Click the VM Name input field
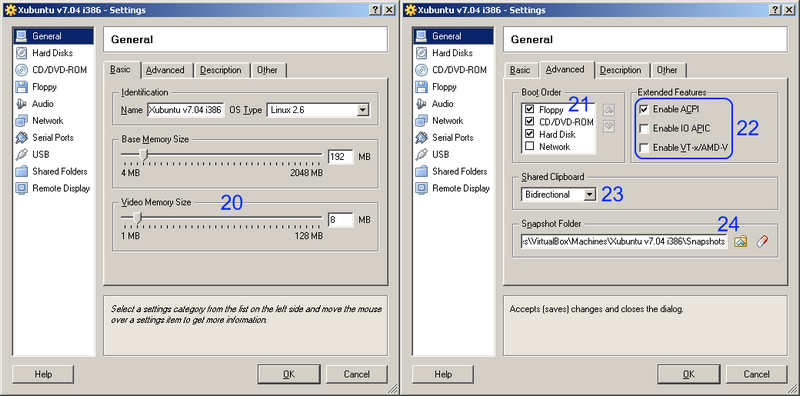The image size is (800, 396). click(186, 110)
